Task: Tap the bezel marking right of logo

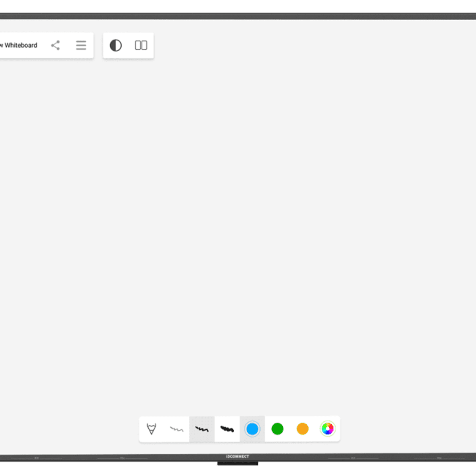Action: click(x=353, y=458)
